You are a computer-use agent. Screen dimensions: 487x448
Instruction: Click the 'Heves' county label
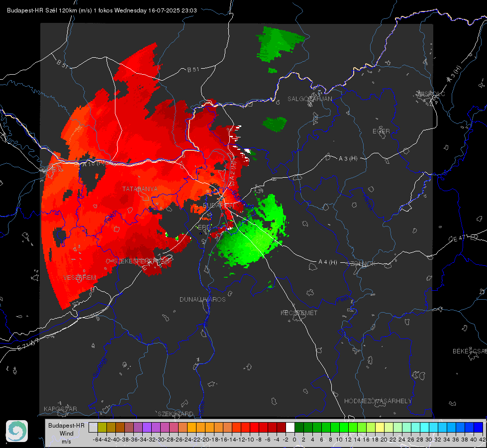(368, 203)
